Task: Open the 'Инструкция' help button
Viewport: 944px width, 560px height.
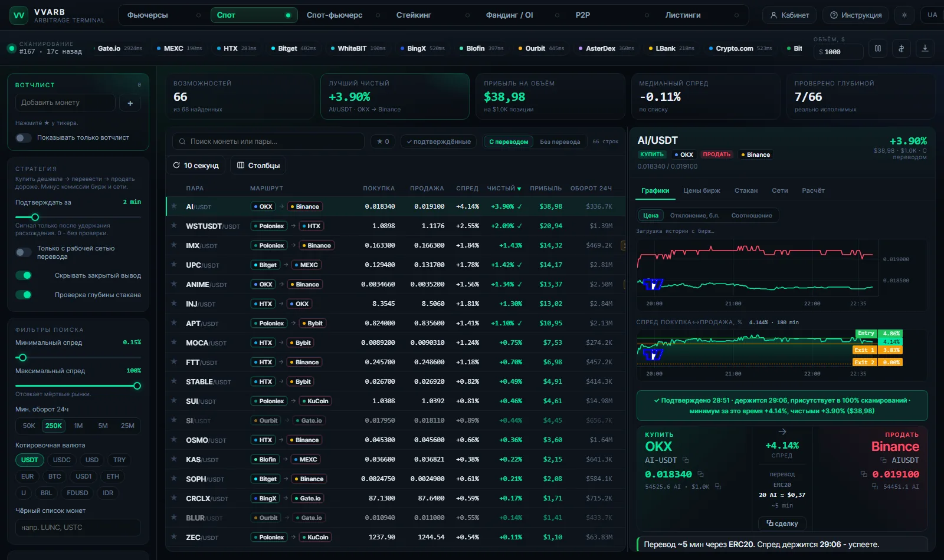Action: pos(856,15)
